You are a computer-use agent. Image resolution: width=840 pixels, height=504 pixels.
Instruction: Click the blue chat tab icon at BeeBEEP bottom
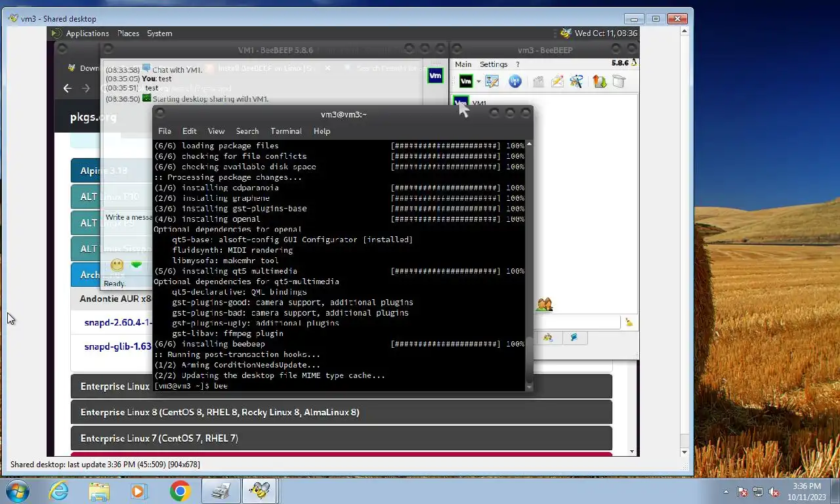(x=574, y=337)
